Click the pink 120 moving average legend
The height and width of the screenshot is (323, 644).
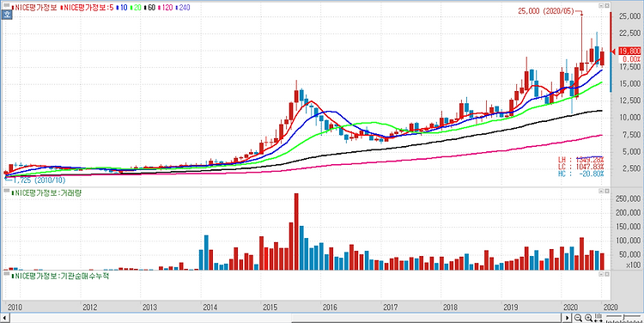pos(167,8)
